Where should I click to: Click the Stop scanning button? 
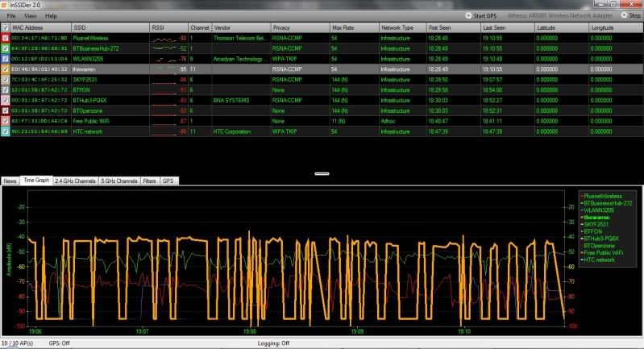pyautogui.click(x=630, y=15)
